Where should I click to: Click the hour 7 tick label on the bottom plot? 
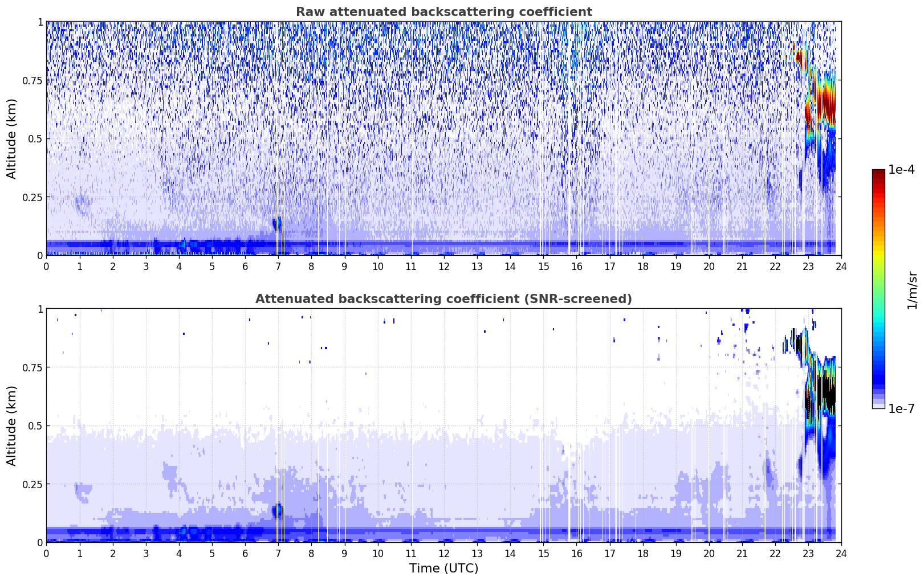point(278,553)
